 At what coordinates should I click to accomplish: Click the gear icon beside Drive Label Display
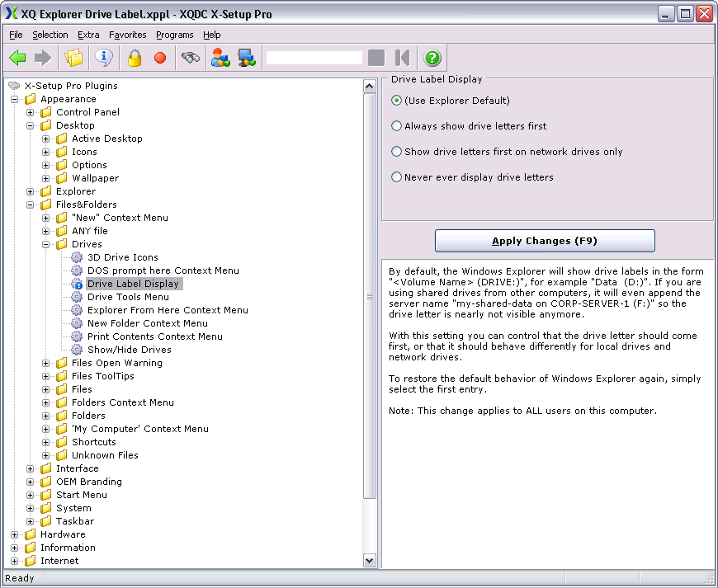77,284
